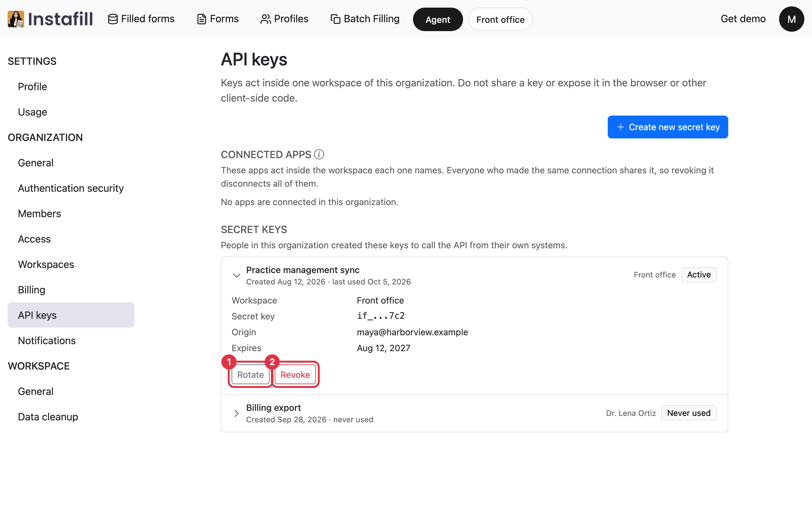Open Profile settings in the sidebar
Screen dimensions: 812x508
[71, 87]
